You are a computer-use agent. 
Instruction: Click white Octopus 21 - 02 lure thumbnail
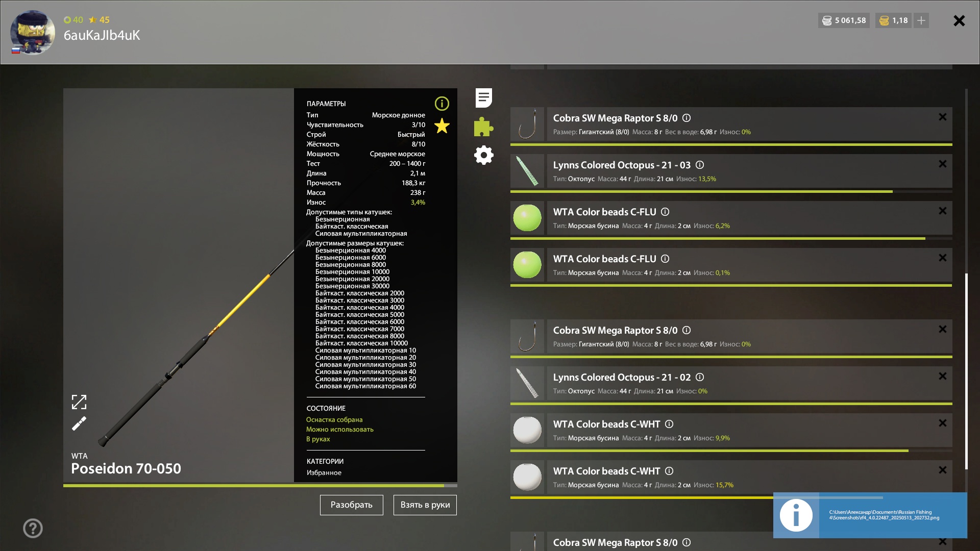pyautogui.click(x=527, y=383)
